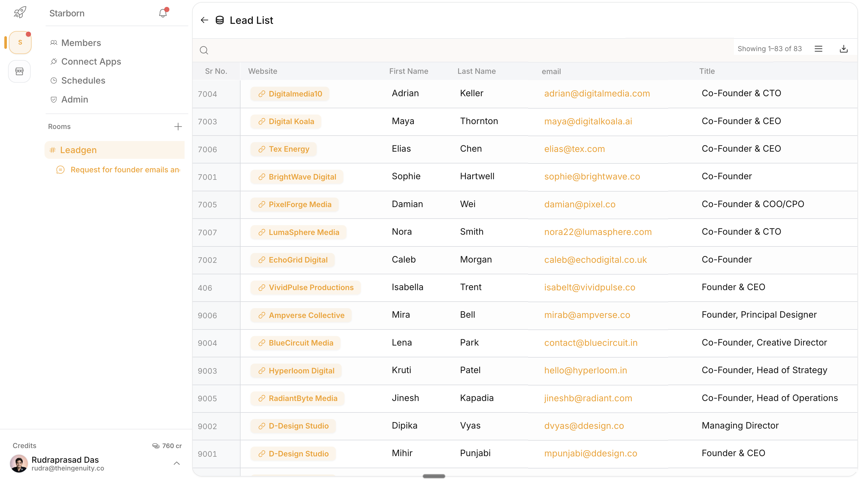Navigate back using the arrow beside Lead List
868x486 pixels.
click(x=205, y=20)
